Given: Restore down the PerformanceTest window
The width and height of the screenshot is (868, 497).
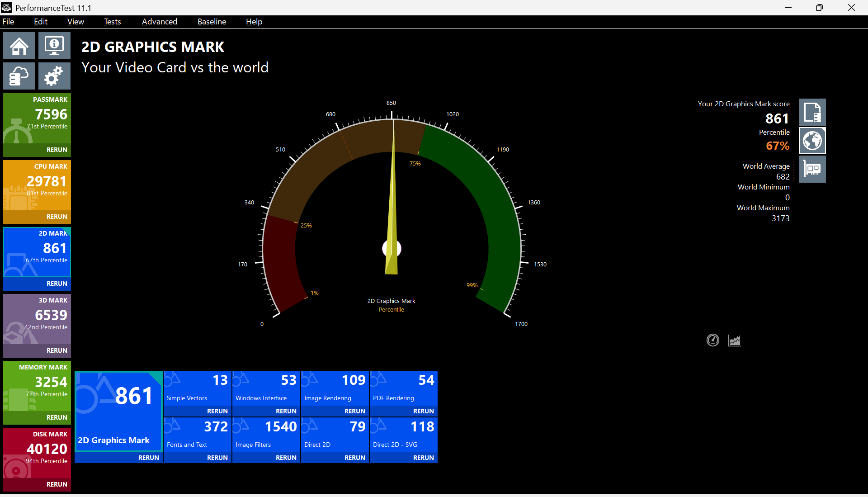Looking at the screenshot, I should 819,8.
